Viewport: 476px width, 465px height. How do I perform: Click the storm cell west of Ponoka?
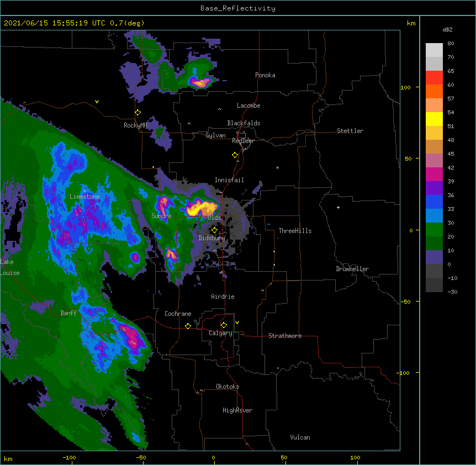click(x=200, y=81)
